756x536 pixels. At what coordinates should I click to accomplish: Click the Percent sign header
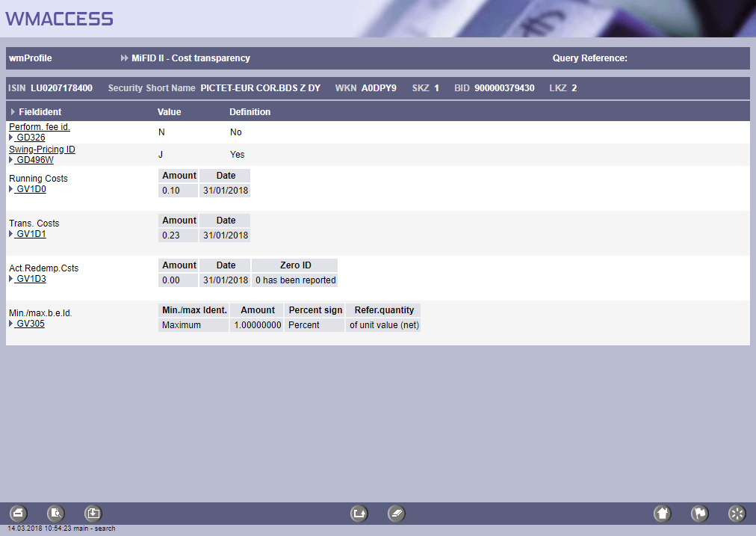[315, 310]
